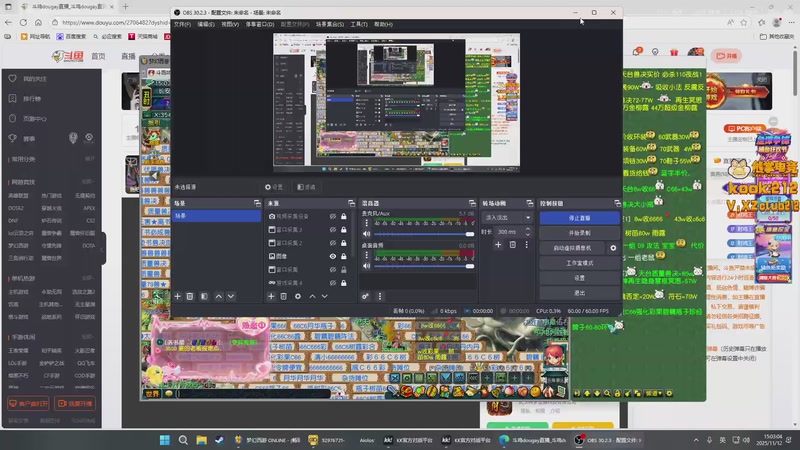Screen dimensions: 800x450
Task: Toggle visibility of 窗口采集 2 source
Action: coord(333,243)
